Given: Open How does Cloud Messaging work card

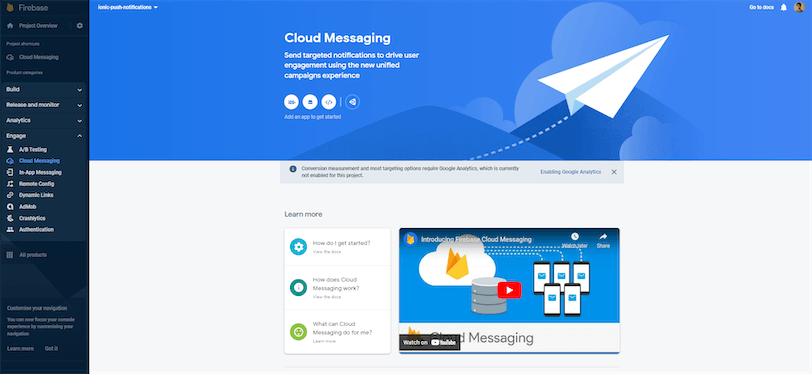Looking at the screenshot, I should [x=337, y=287].
